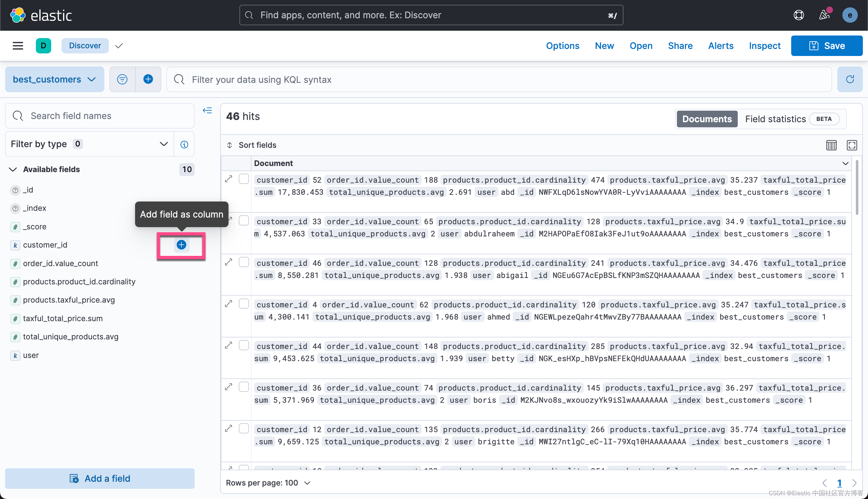Enter full screen data grid mode

852,145
